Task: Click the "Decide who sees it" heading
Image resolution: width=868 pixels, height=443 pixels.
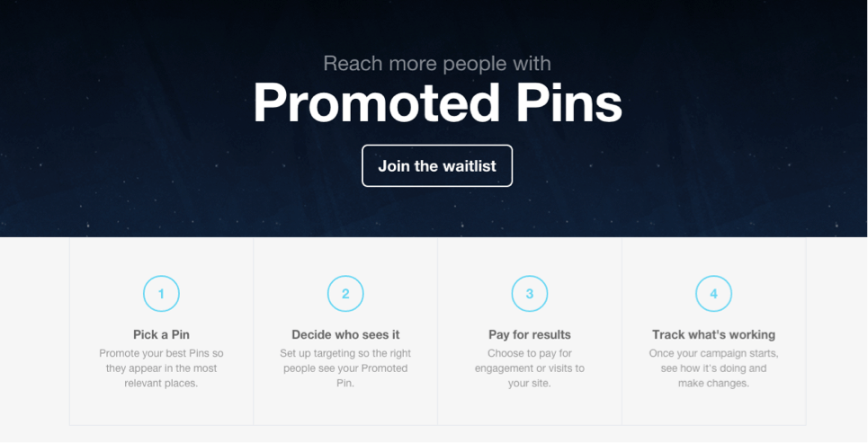Action: [x=345, y=335]
